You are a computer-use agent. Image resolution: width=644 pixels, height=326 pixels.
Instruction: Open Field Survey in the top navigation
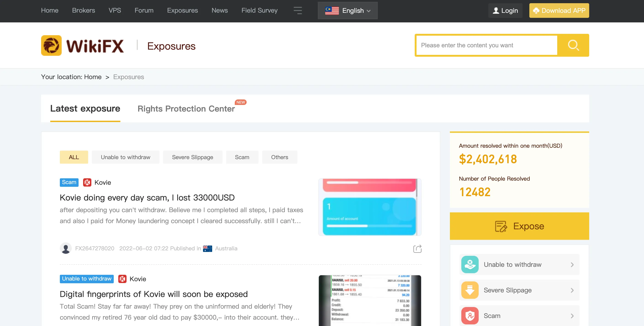(x=259, y=11)
